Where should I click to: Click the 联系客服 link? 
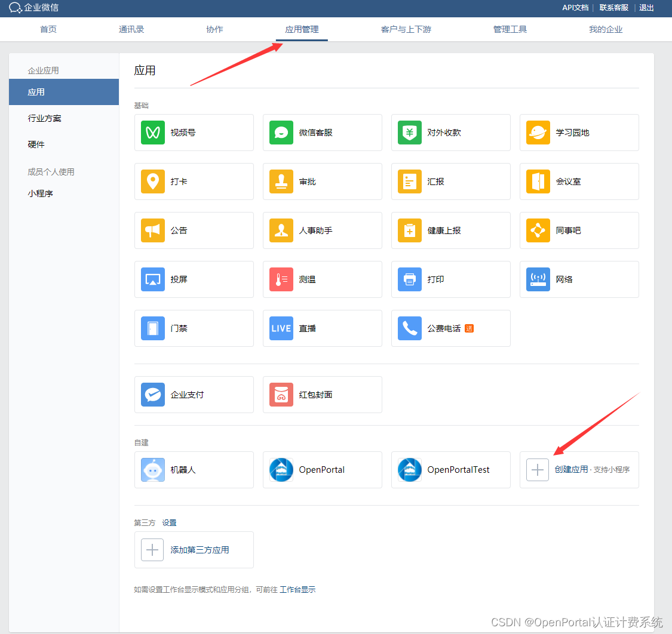pos(613,8)
